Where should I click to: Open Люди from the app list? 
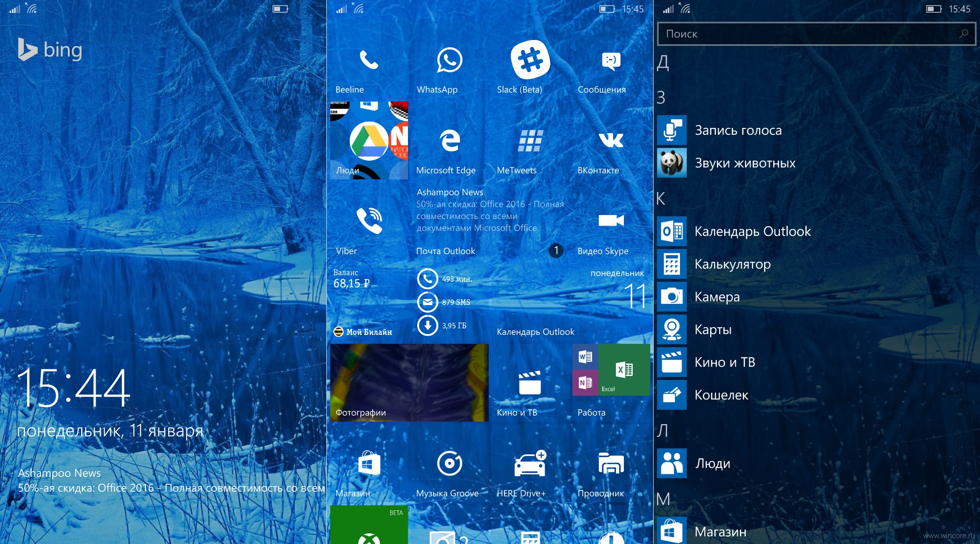(x=816, y=463)
